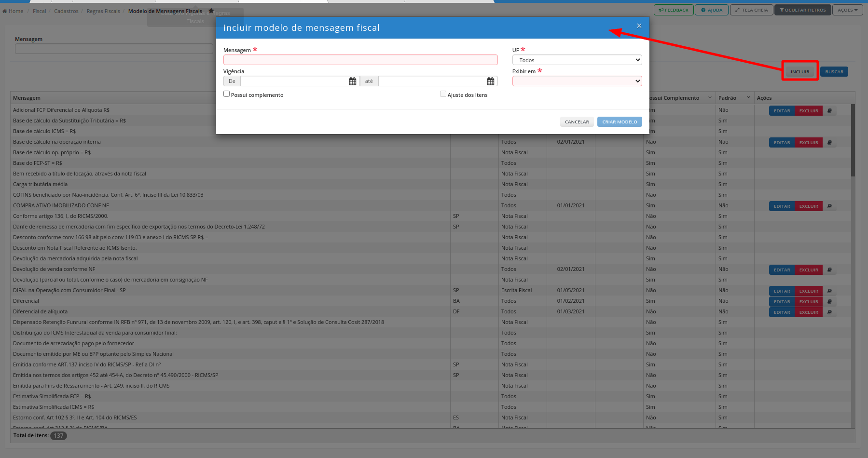Edit the Diferencial BA row

coord(782,302)
